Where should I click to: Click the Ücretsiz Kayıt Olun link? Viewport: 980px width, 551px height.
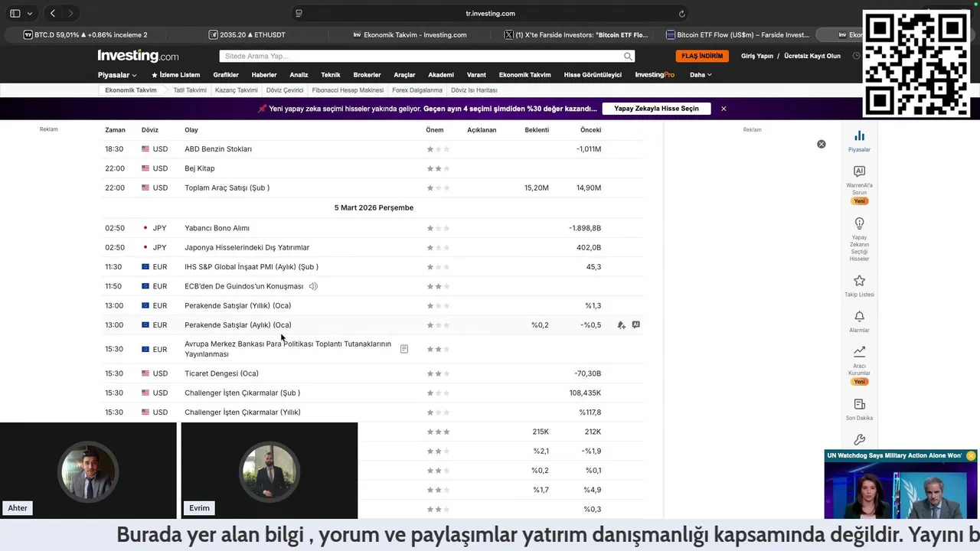pyautogui.click(x=812, y=56)
